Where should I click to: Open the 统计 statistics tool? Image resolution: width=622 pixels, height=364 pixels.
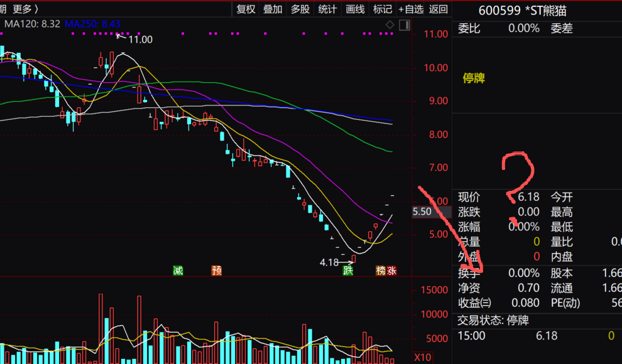click(327, 9)
